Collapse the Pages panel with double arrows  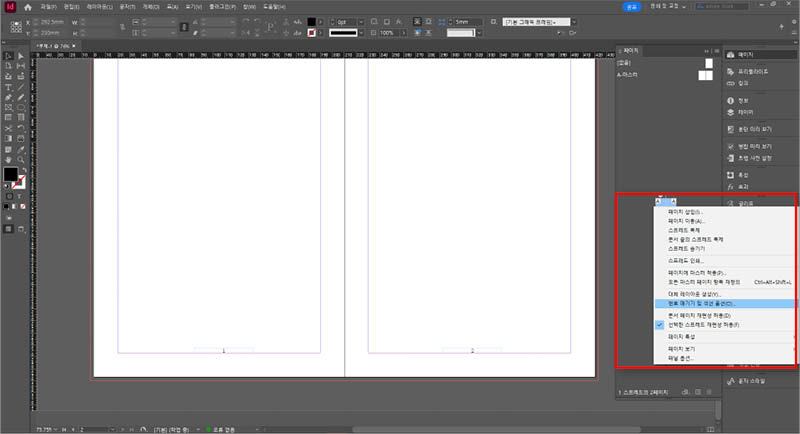coord(707,51)
